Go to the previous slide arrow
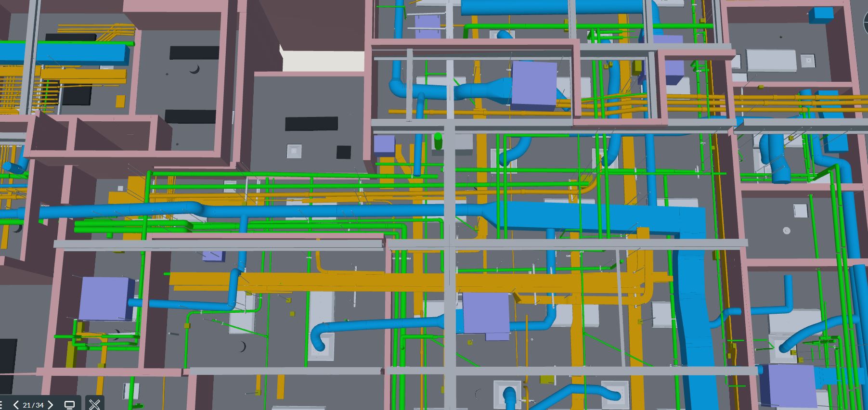868x410 pixels. pyautogui.click(x=16, y=405)
